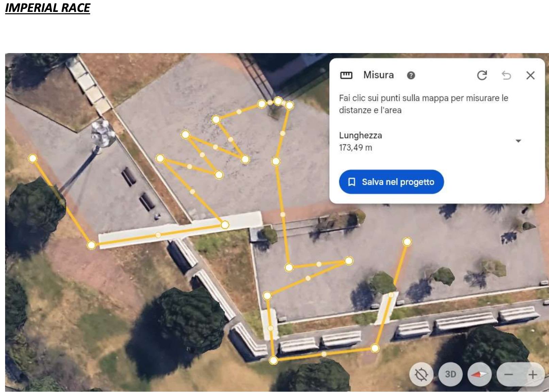
Task: Click the large path vertex on the white walkway
Action: click(225, 225)
